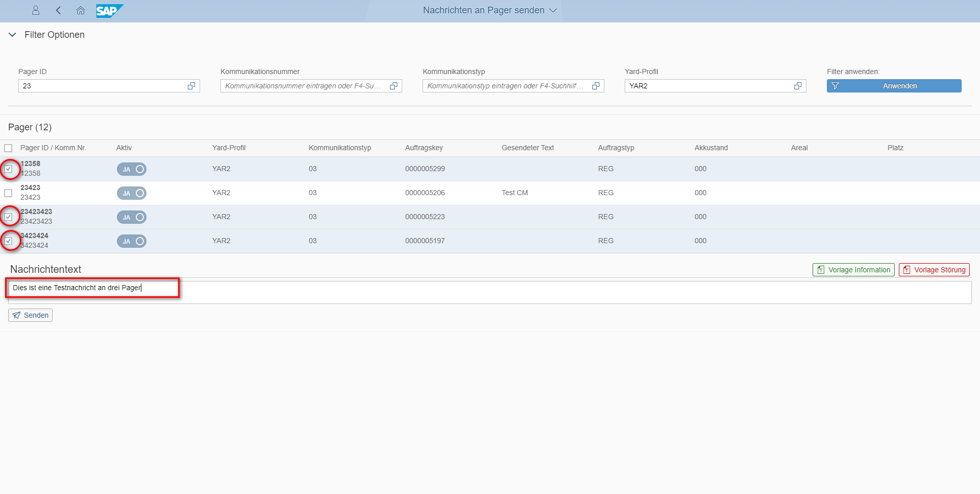Select Auftragskey 0000005197 cell

point(425,241)
